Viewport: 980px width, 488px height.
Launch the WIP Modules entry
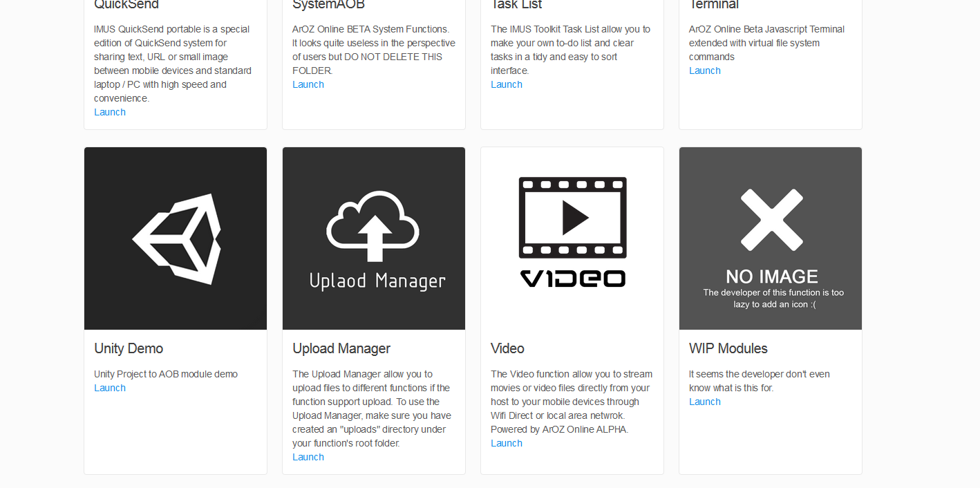point(705,402)
